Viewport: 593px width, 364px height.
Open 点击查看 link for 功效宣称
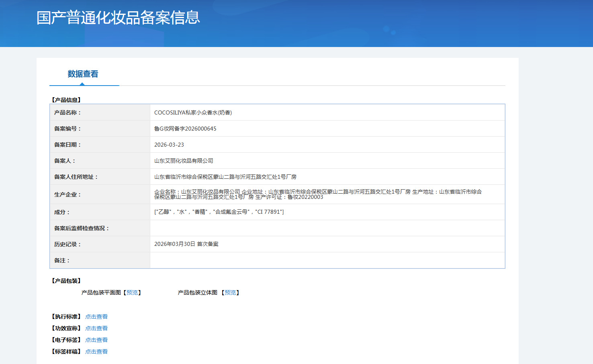pyautogui.click(x=96, y=328)
